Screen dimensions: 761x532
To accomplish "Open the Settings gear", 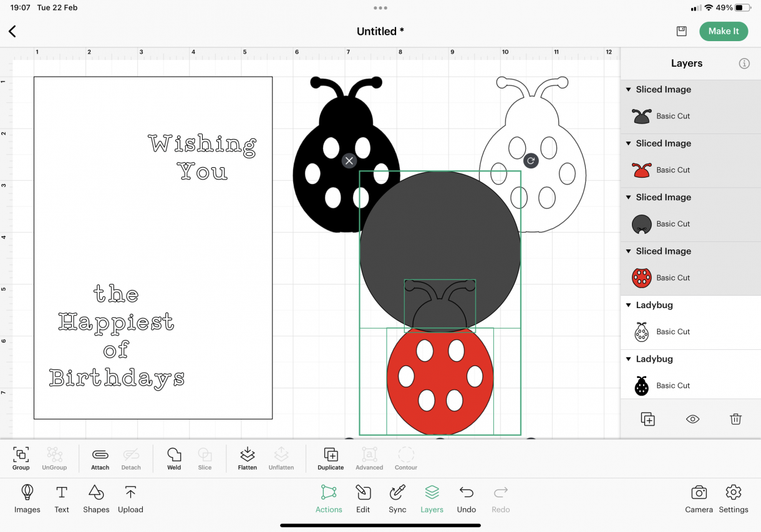I will (734, 499).
